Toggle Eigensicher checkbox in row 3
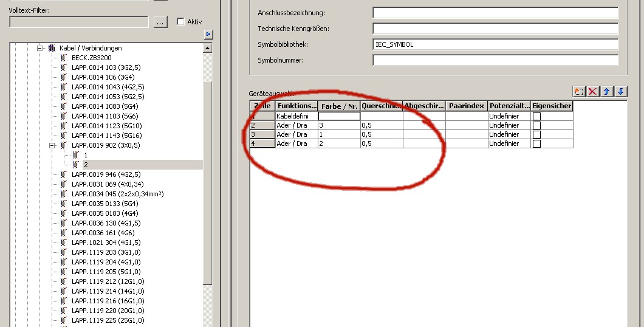This screenshot has height=327, width=644. pos(536,134)
